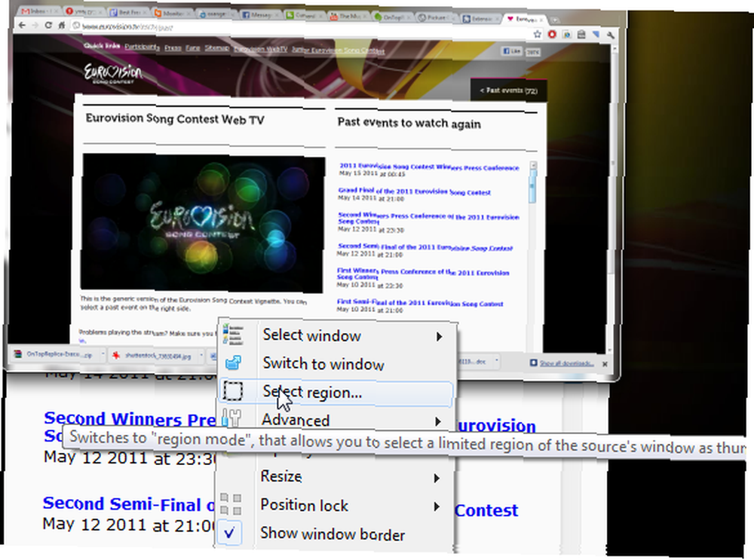This screenshot has width=754, height=560.
Task: Open dropdown arrow of doc download
Action: (x=496, y=360)
